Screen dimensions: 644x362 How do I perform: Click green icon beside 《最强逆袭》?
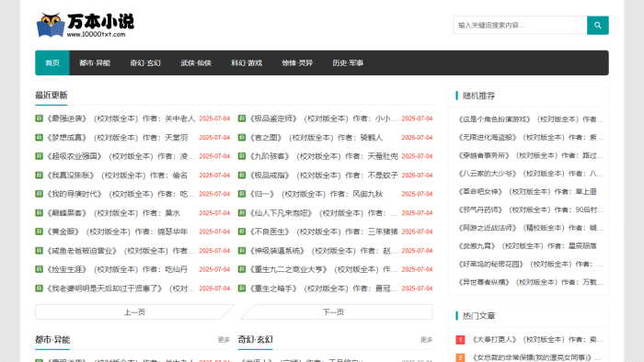39,119
